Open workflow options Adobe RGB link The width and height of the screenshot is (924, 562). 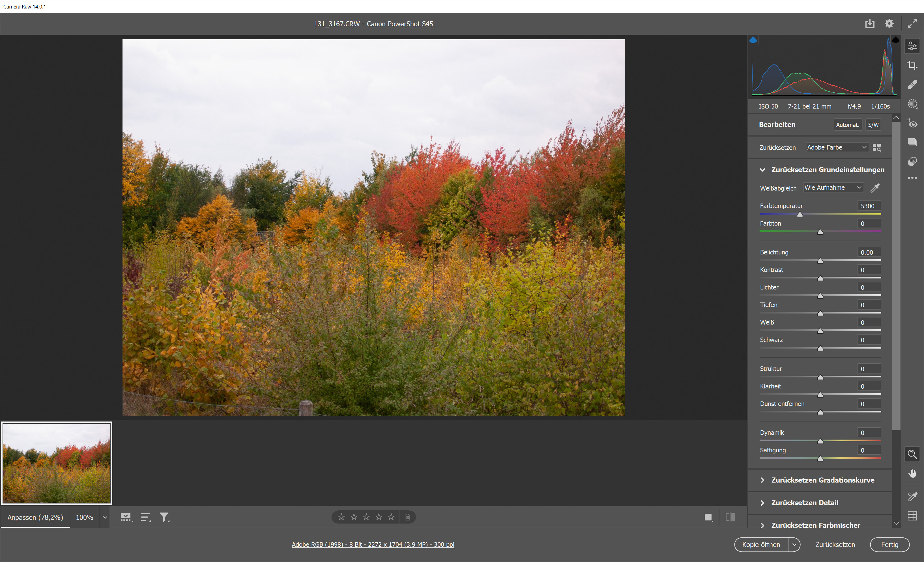coord(373,544)
